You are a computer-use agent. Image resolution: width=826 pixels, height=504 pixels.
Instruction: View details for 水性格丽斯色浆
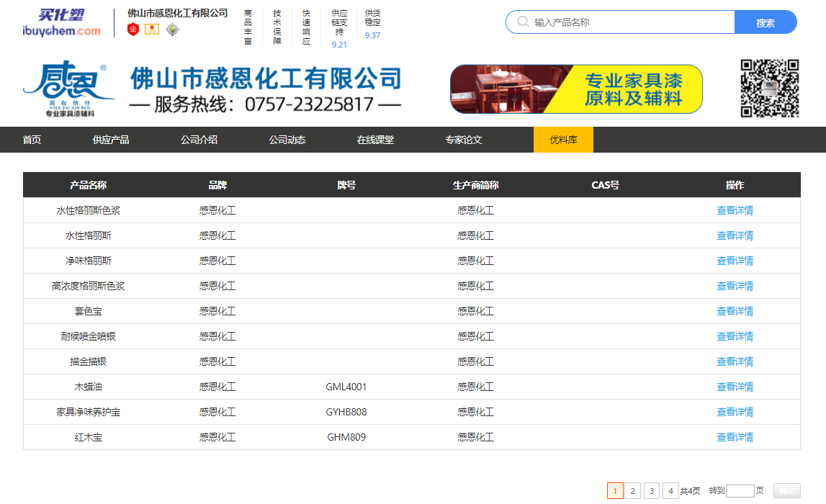(735, 210)
